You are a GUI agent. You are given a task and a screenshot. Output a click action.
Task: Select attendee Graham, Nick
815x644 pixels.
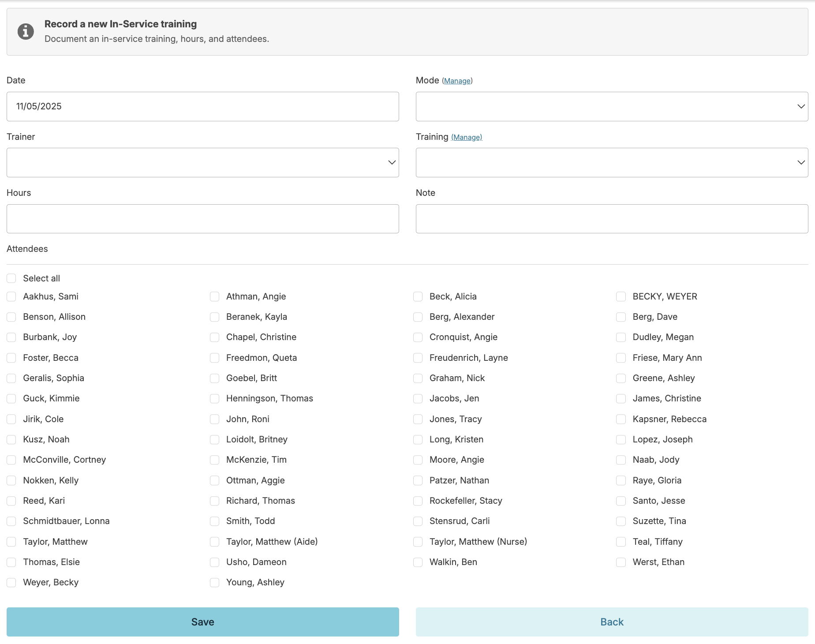(x=418, y=378)
